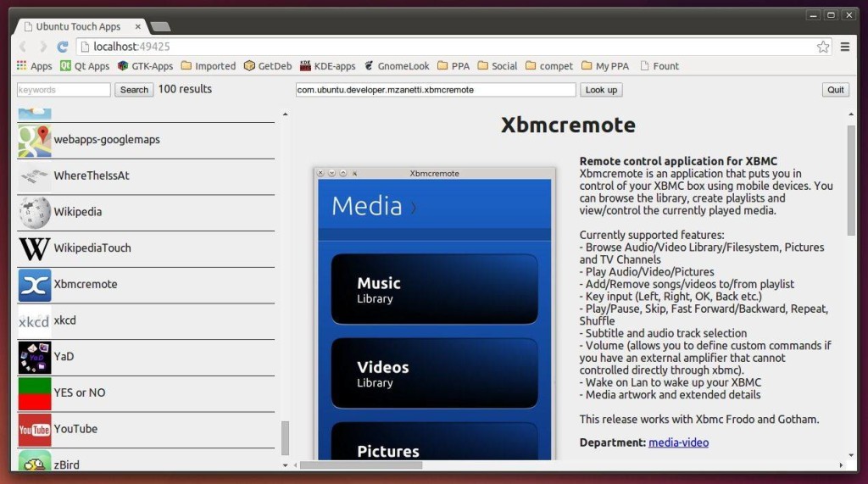Follow the media-video department link

(678, 442)
